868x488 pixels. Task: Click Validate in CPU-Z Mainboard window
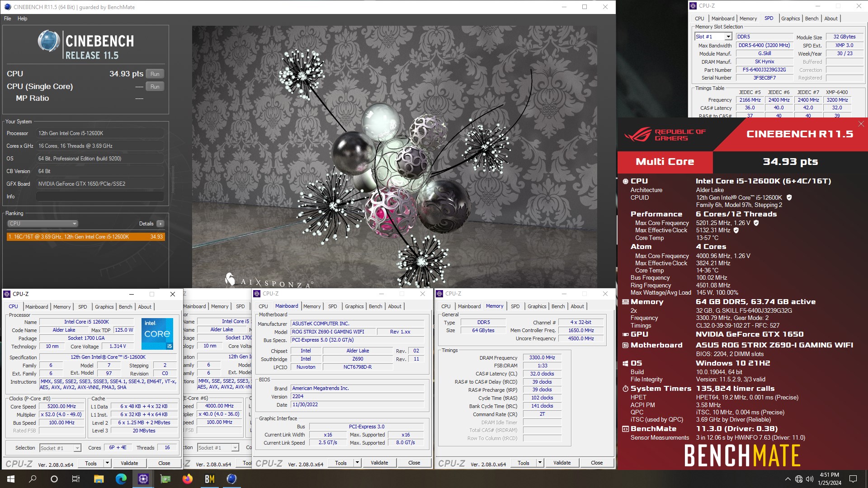tap(379, 463)
